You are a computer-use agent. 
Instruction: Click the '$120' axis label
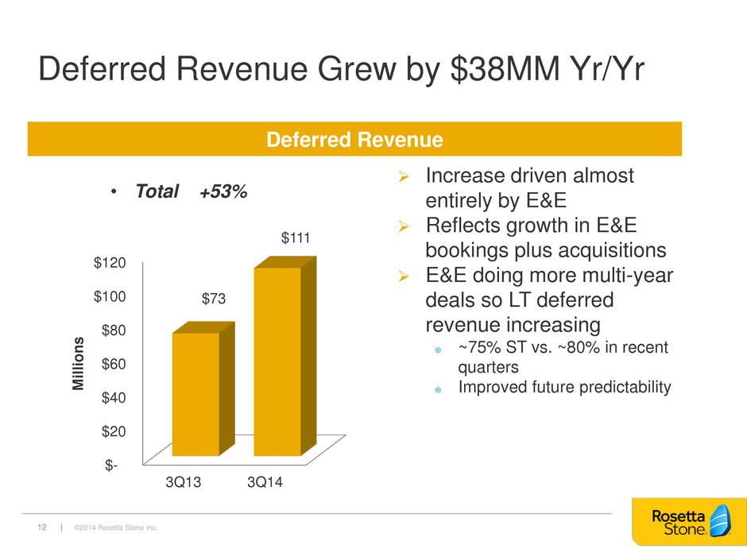(x=110, y=262)
